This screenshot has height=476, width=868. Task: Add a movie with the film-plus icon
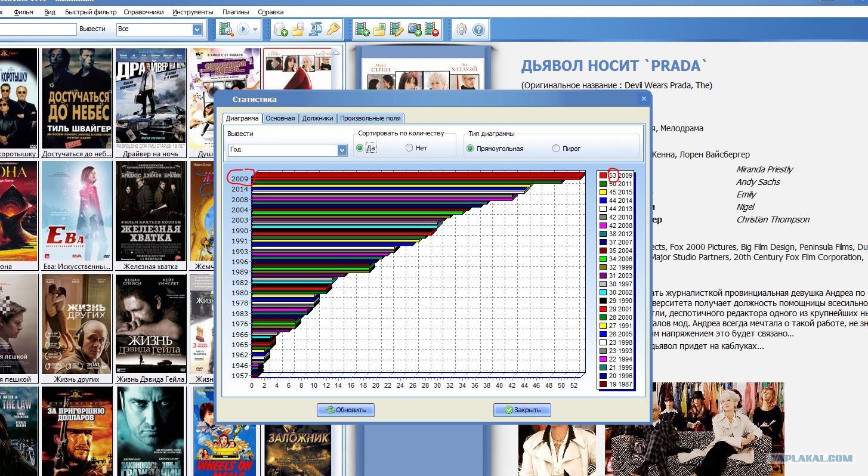(x=362, y=29)
